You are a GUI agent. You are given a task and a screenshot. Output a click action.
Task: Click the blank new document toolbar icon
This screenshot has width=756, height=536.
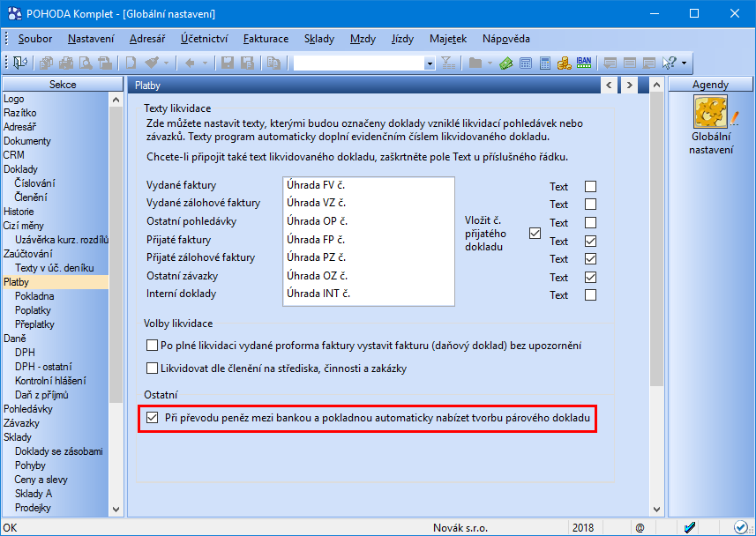tap(131, 63)
